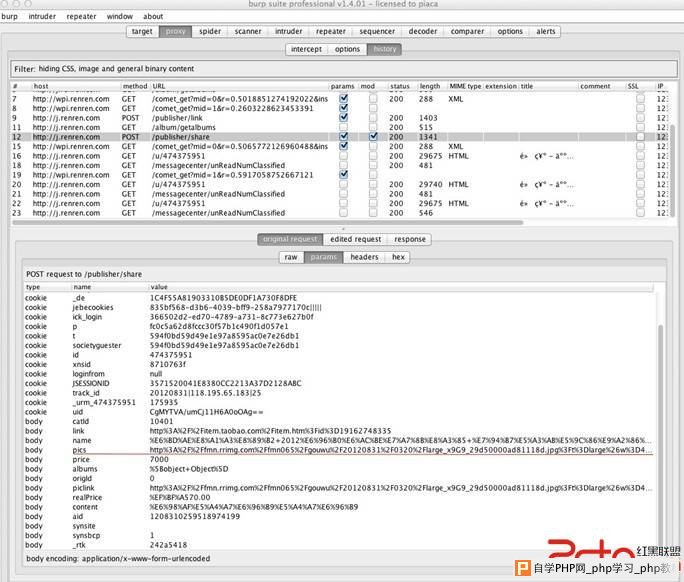Screen dimensions: 684x582
Task: Switch to the intruder tool tab
Action: 288,31
